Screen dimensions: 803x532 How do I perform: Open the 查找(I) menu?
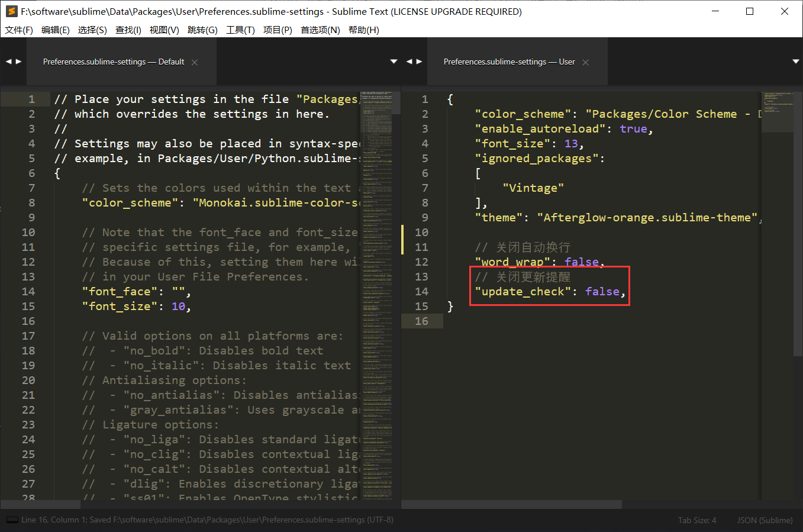tap(128, 30)
